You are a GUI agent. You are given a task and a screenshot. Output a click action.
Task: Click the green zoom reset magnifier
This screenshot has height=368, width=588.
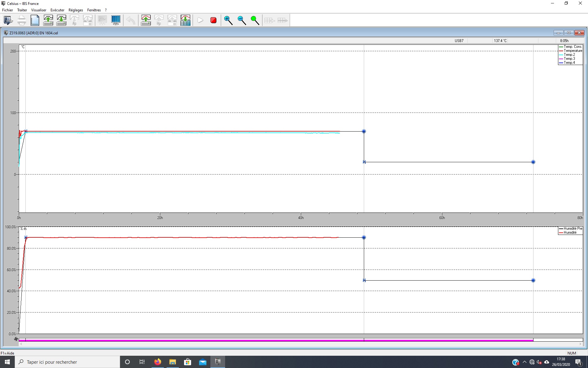coord(255,21)
